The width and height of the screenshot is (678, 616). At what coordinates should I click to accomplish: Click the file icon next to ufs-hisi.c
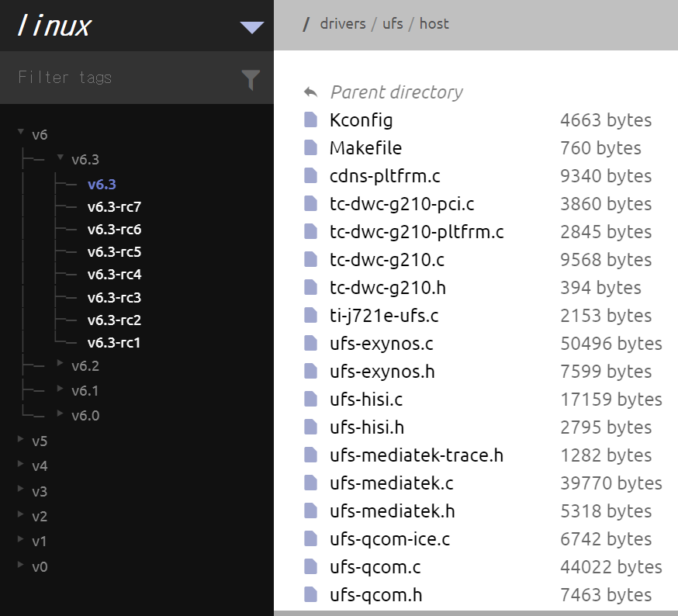pos(310,399)
